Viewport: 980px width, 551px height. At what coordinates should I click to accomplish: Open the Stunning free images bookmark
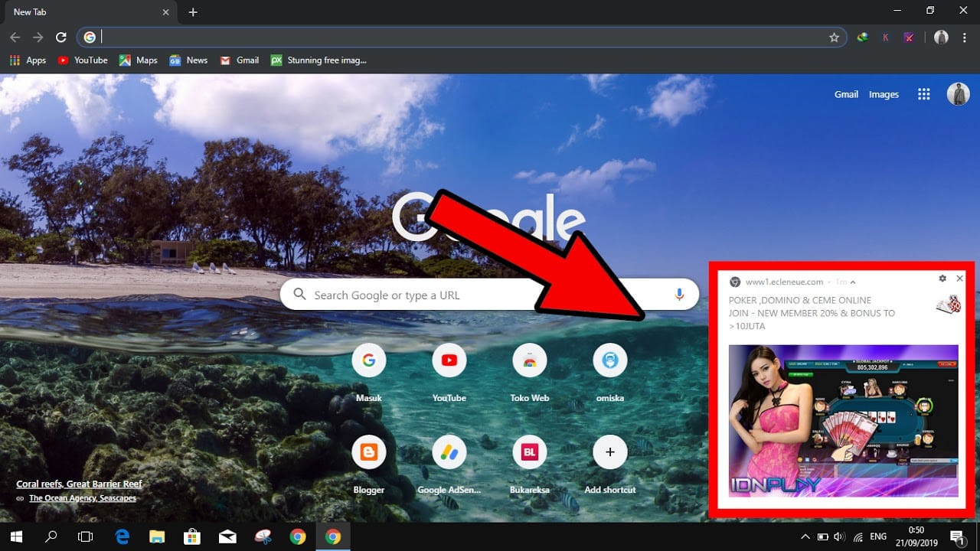pyautogui.click(x=319, y=60)
